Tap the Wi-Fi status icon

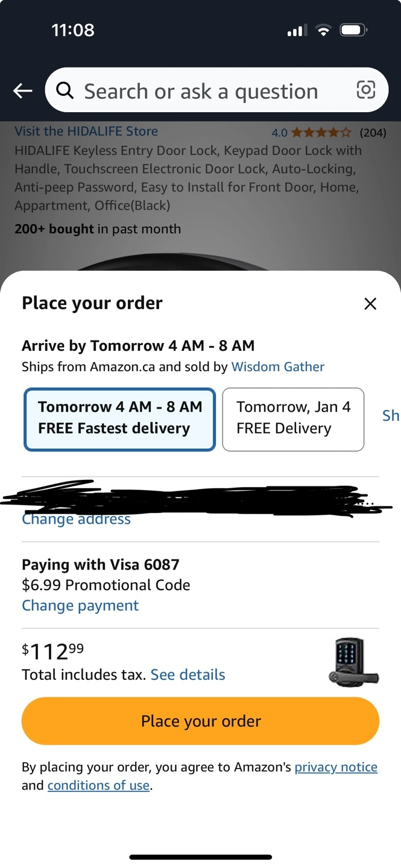click(324, 30)
